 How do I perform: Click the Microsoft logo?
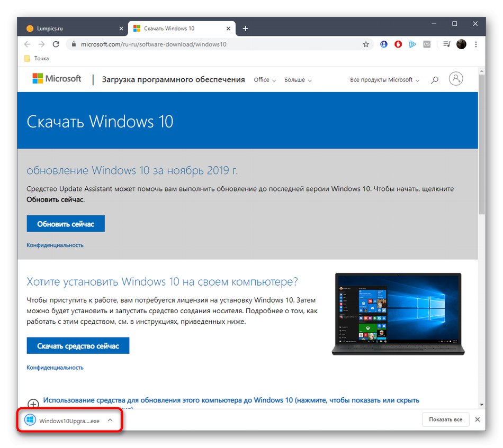click(x=57, y=78)
